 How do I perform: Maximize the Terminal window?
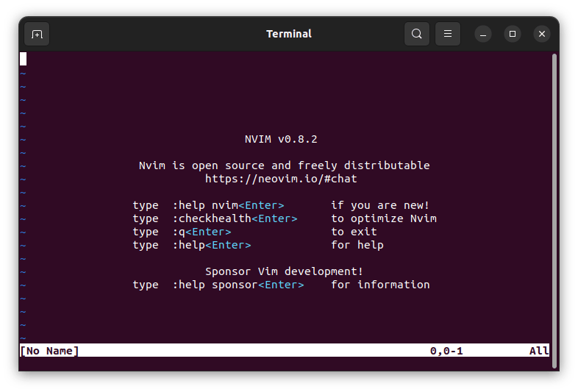point(513,34)
